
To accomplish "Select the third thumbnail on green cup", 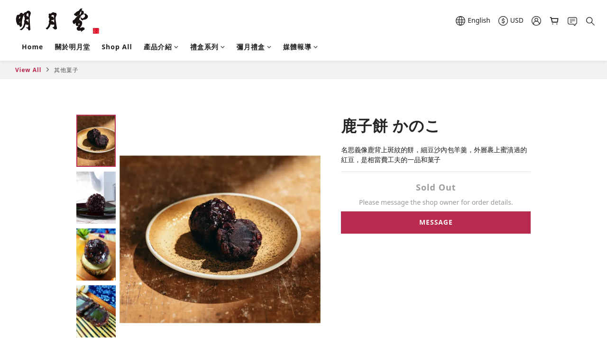I will (x=96, y=255).
